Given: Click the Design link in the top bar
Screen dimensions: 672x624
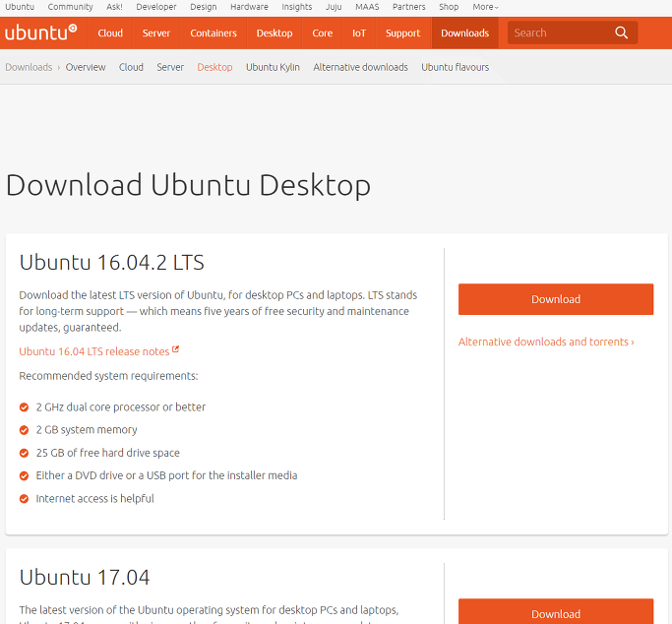Looking at the screenshot, I should tap(203, 7).
